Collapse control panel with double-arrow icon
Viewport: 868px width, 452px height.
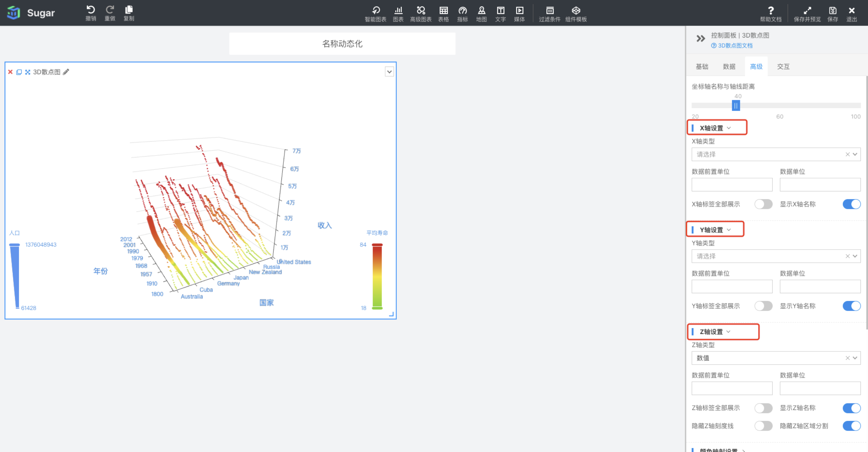coord(701,39)
